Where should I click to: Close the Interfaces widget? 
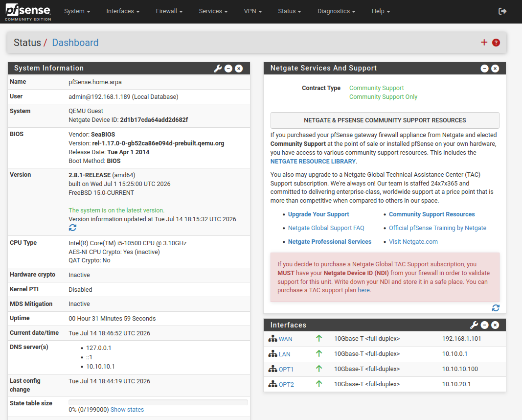click(495, 325)
